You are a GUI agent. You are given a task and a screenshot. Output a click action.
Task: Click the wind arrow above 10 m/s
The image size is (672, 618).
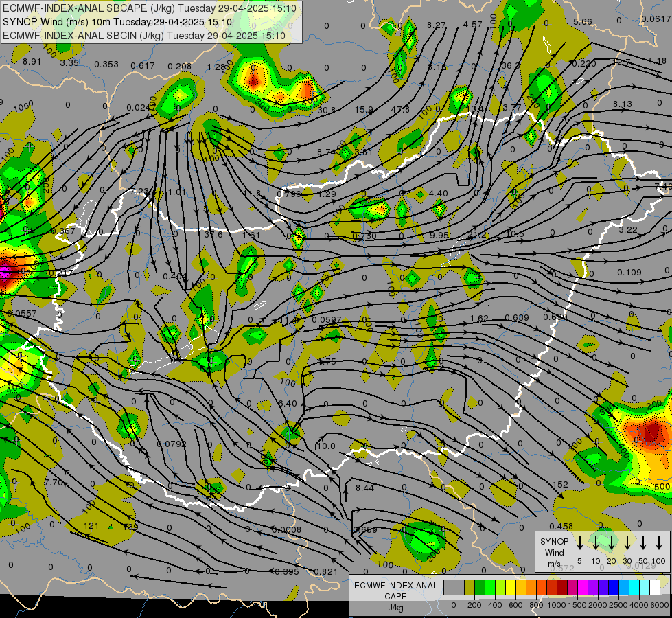[x=595, y=543]
